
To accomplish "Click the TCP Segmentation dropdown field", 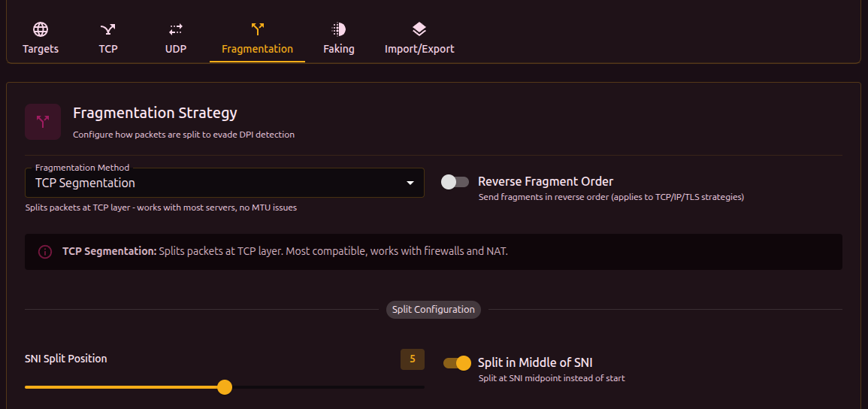I will 218,183.
